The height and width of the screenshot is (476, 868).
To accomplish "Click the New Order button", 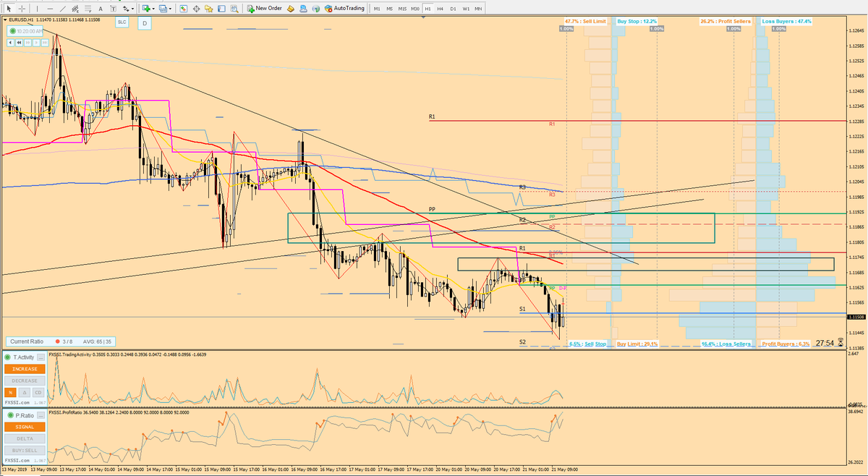I will pyautogui.click(x=265, y=8).
